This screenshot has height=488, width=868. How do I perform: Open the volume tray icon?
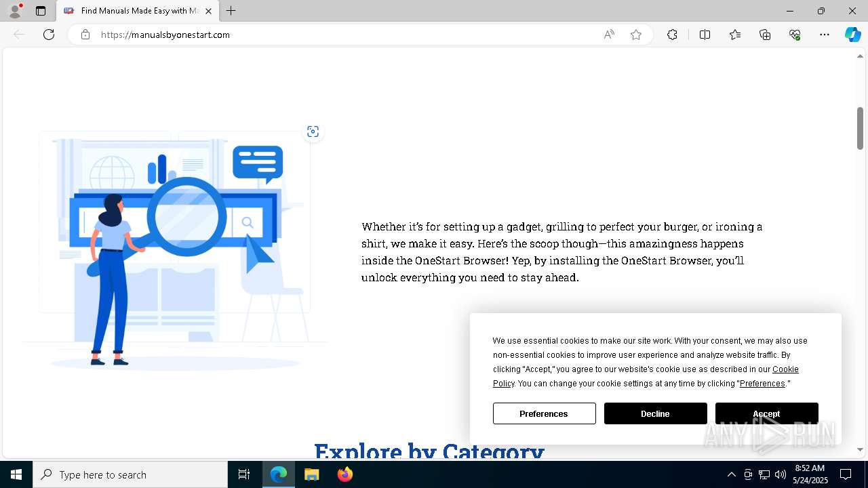pos(781,474)
